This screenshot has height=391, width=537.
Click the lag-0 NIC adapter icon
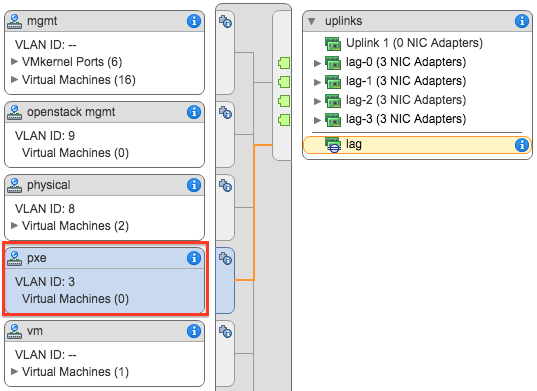click(333, 63)
